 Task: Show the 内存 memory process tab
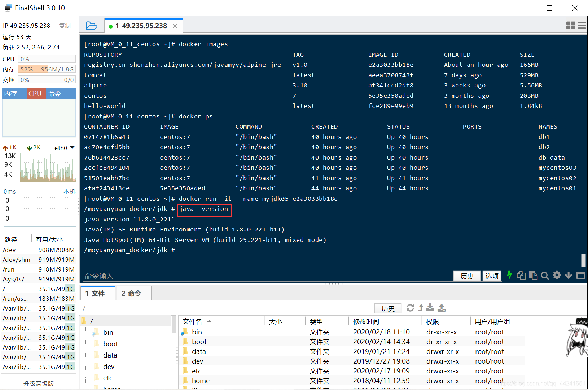click(14, 94)
